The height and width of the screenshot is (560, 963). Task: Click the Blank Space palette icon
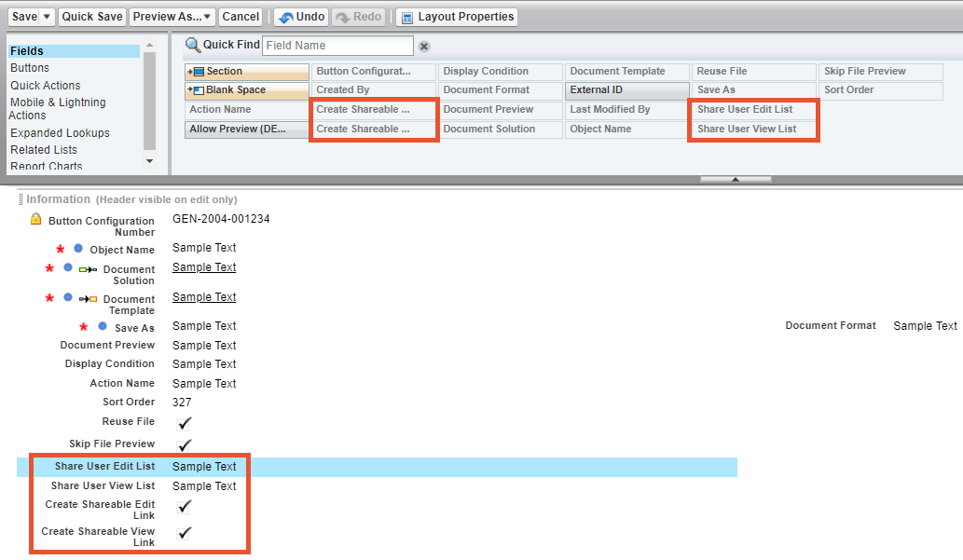(196, 90)
